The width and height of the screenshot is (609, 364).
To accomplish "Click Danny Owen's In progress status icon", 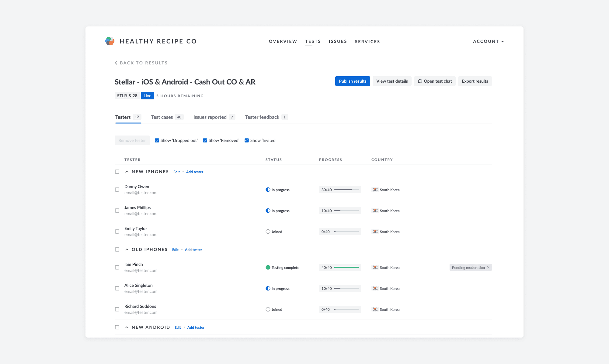I will point(268,190).
